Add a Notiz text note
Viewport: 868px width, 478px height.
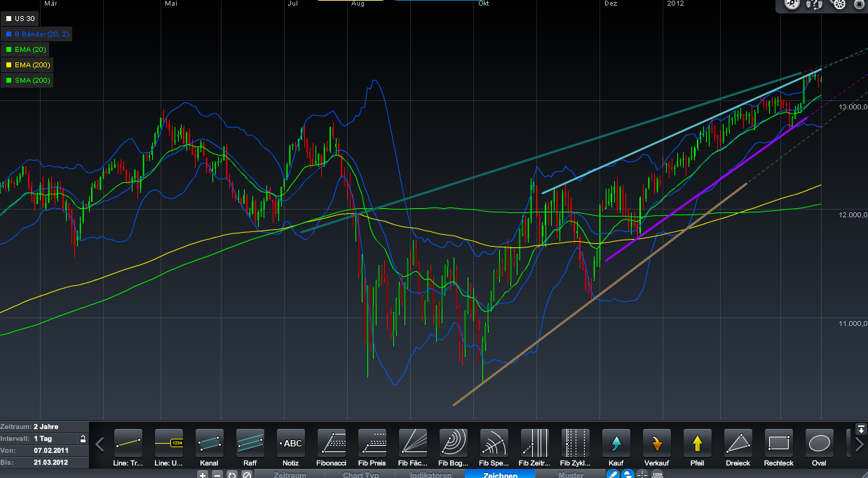pos(290,443)
